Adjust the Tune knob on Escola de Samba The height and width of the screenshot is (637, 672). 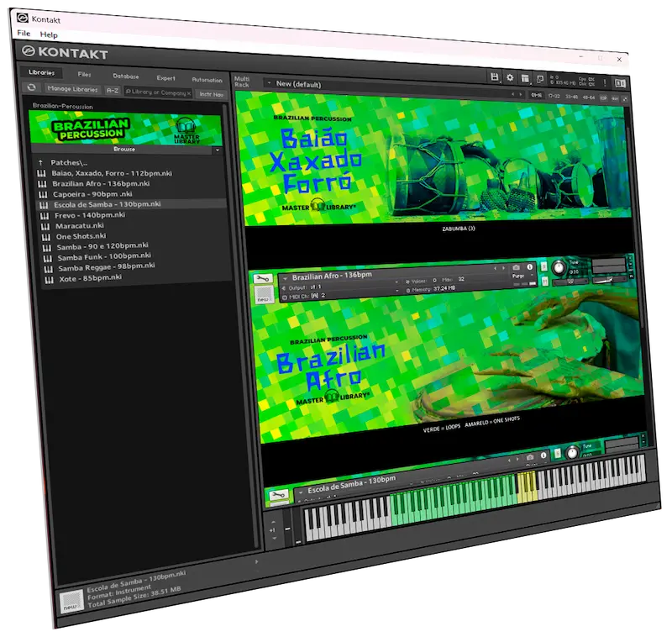point(572,452)
